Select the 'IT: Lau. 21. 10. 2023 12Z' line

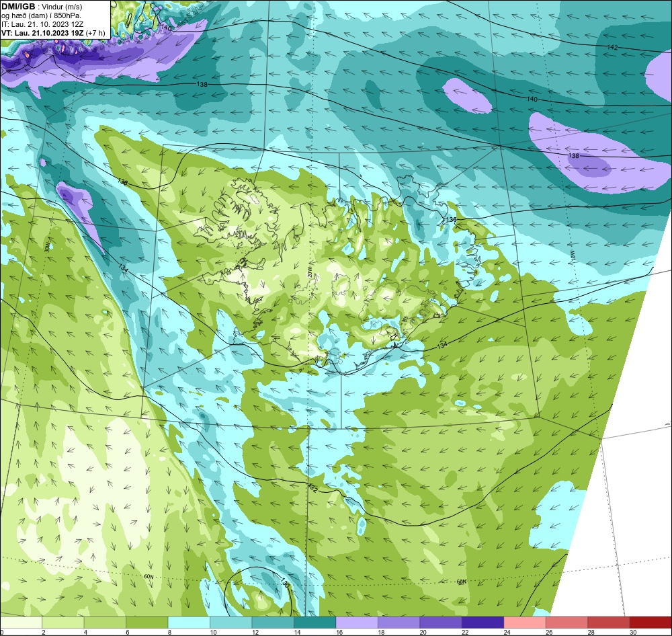[42, 24]
